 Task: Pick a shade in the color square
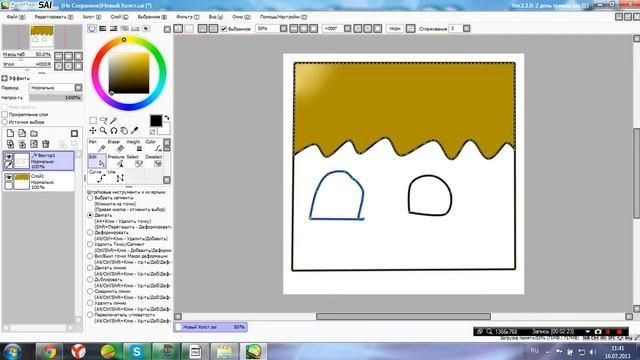[x=129, y=73]
